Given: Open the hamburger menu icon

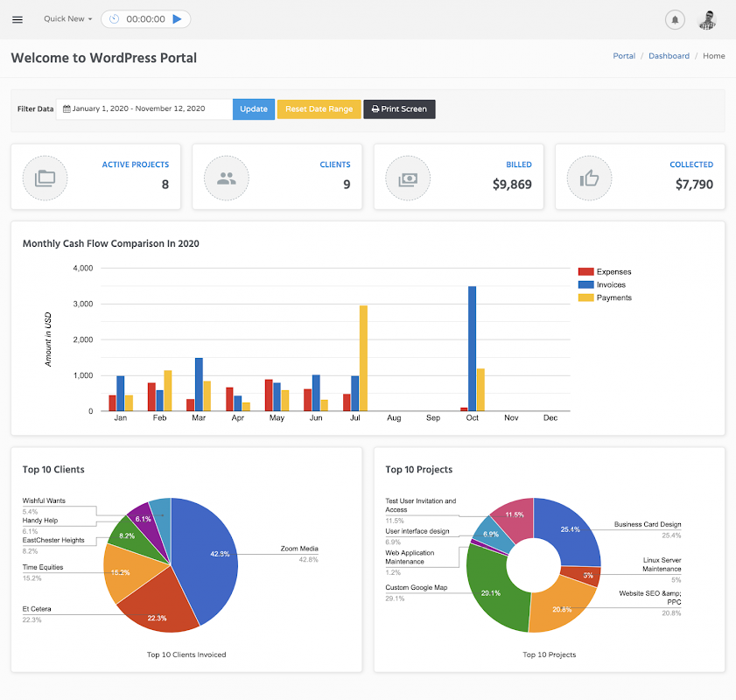Looking at the screenshot, I should click(18, 19).
